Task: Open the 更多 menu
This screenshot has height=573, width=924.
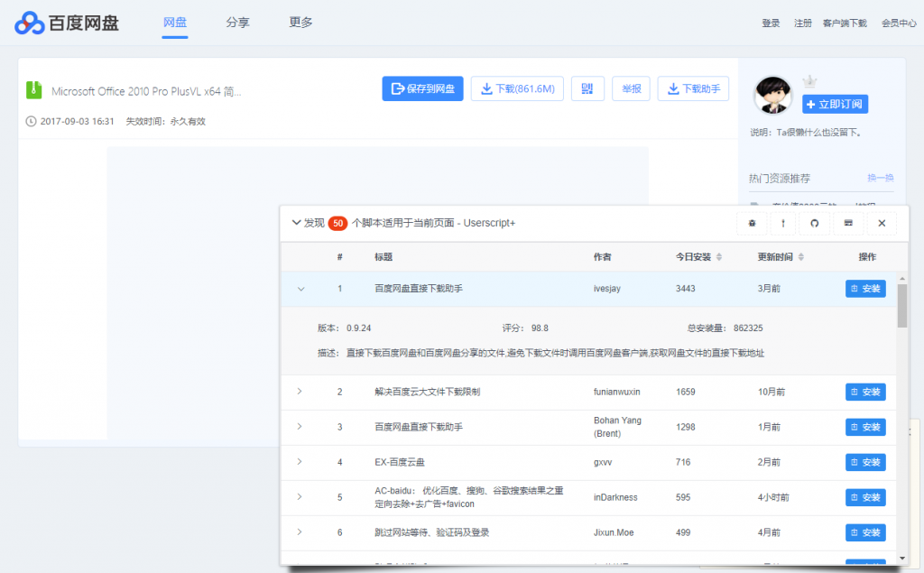Action: point(300,23)
